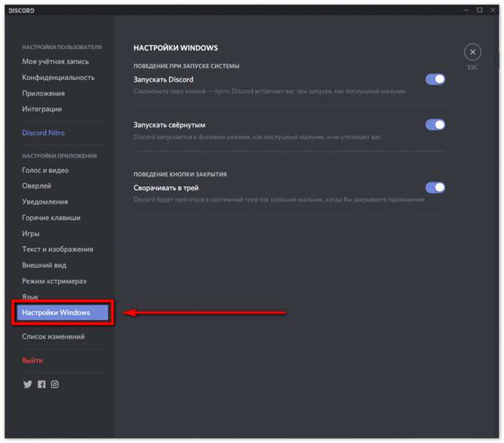Screen dimensions: 504x443
Task: Open the Язык settings
Action: tap(30, 296)
